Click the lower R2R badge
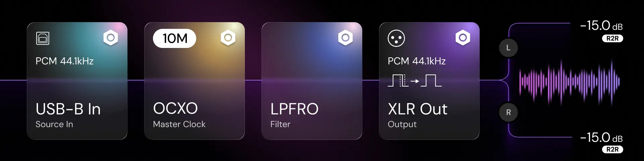This screenshot has width=644, height=161. point(612,149)
